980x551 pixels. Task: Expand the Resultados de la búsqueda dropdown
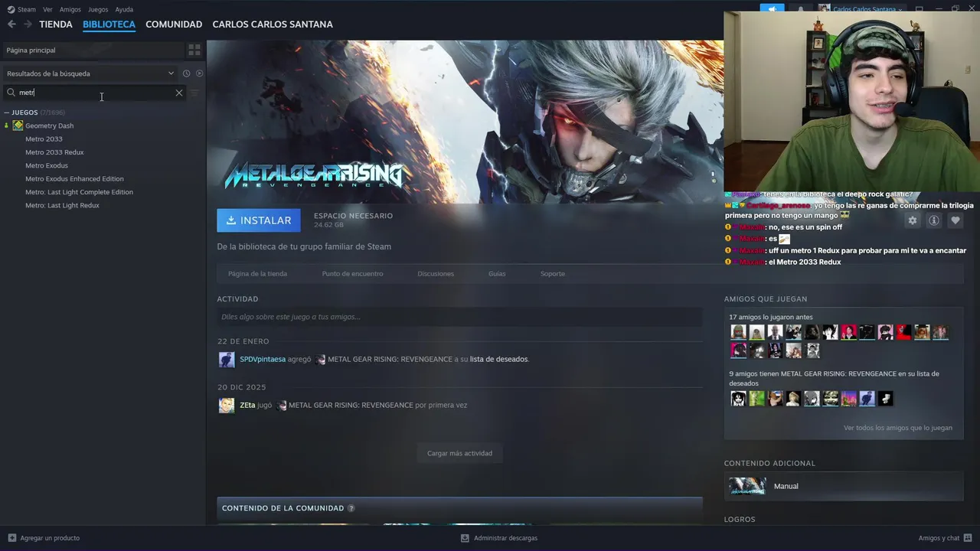(x=90, y=73)
